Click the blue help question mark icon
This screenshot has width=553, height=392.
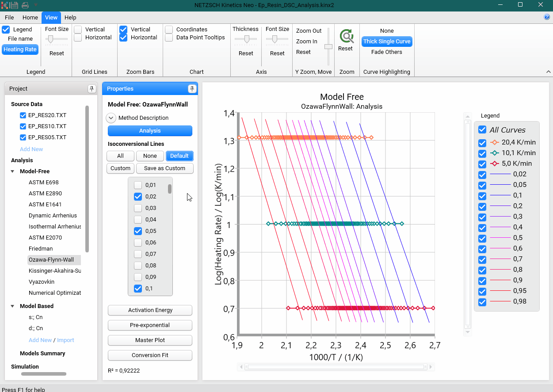[547, 17]
